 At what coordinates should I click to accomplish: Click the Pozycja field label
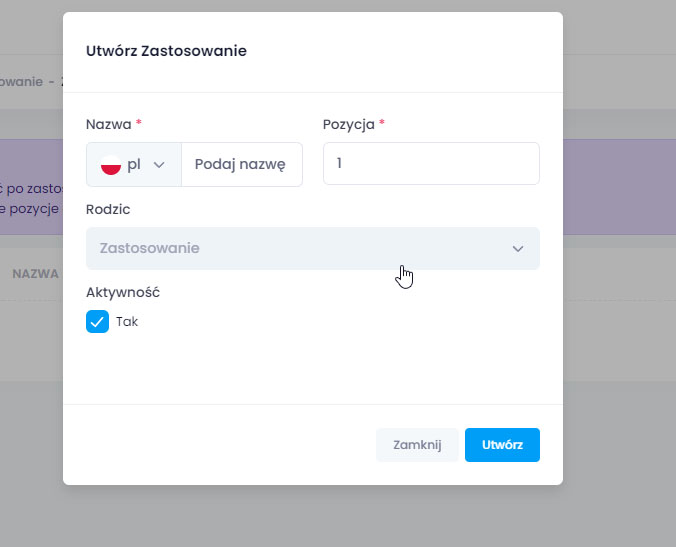point(349,124)
